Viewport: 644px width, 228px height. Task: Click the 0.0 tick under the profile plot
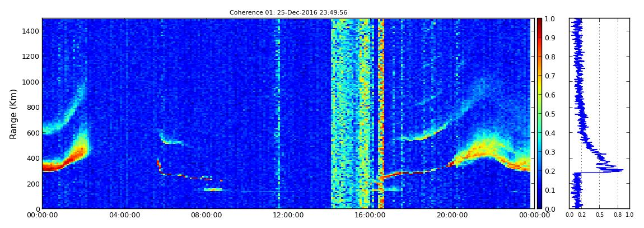pyautogui.click(x=570, y=215)
